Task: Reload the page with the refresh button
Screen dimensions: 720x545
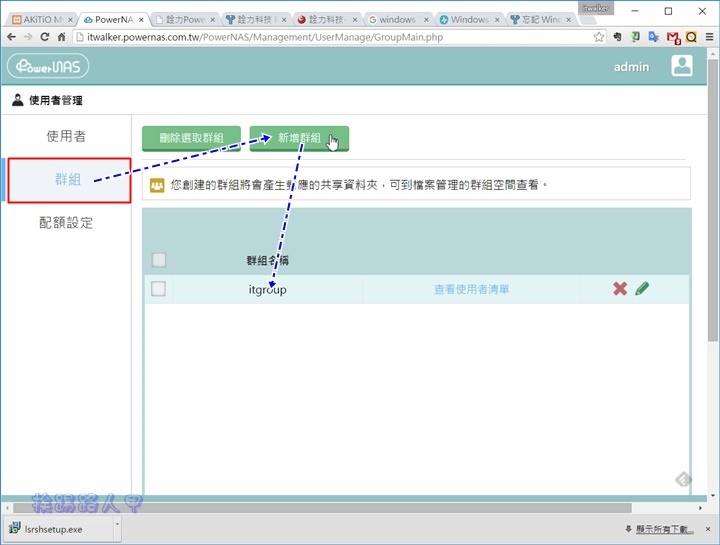Action: (x=46, y=37)
